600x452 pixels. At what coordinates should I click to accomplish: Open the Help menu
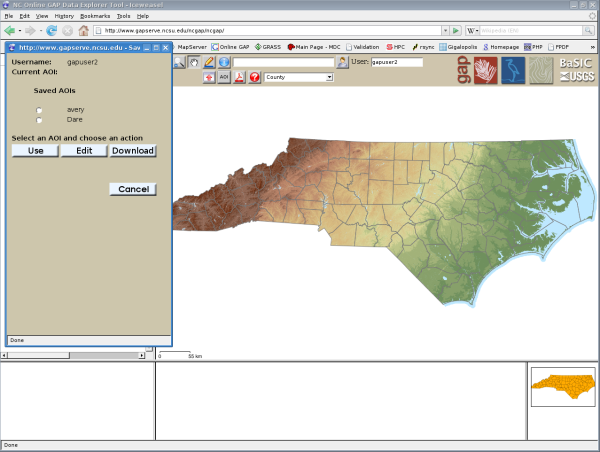click(x=143, y=16)
